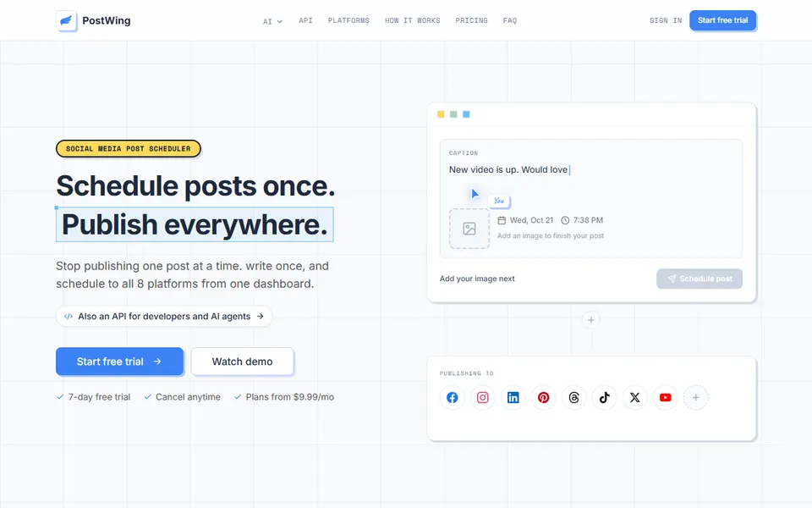The image size is (812, 508).
Task: Open API for developers and AI agents link
Action: point(164,316)
